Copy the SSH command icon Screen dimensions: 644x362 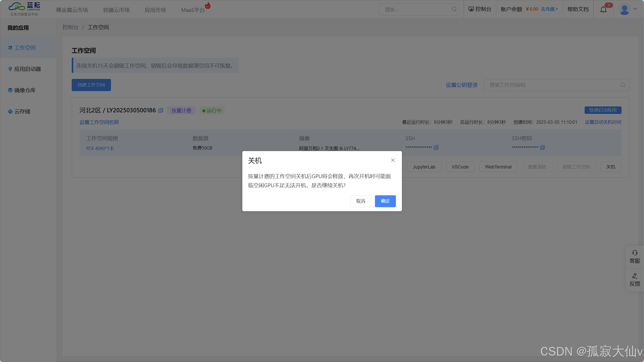tap(436, 147)
